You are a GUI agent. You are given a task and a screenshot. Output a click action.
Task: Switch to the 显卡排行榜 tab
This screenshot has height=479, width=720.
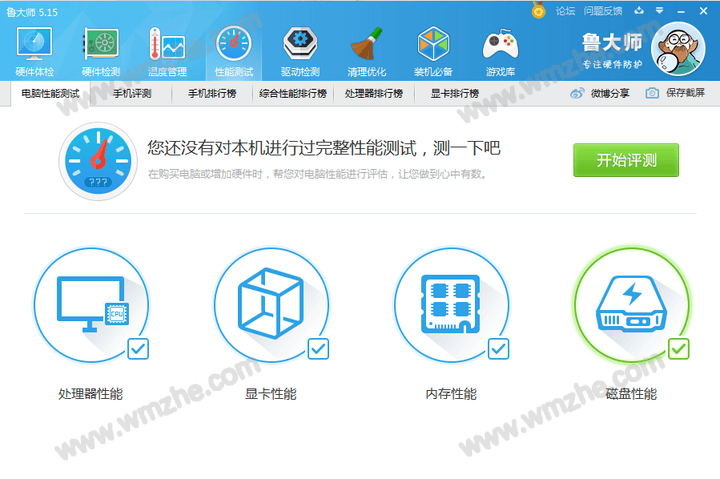pyautogui.click(x=454, y=93)
